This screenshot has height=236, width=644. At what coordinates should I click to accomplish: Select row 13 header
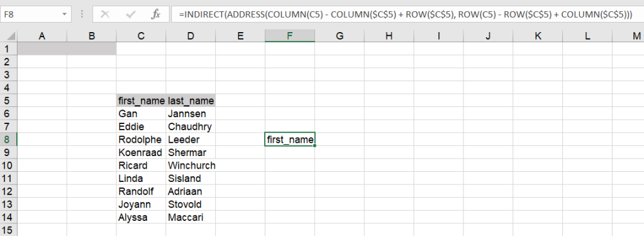(x=8, y=205)
